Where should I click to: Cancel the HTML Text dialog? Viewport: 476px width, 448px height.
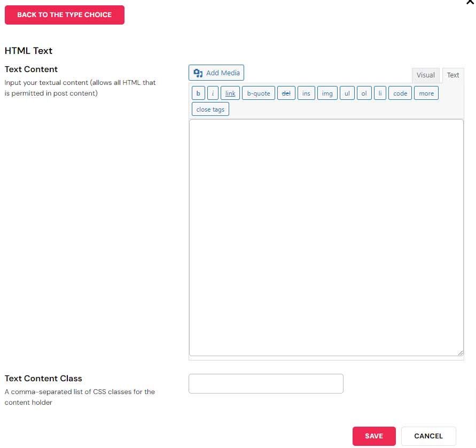pos(428,436)
